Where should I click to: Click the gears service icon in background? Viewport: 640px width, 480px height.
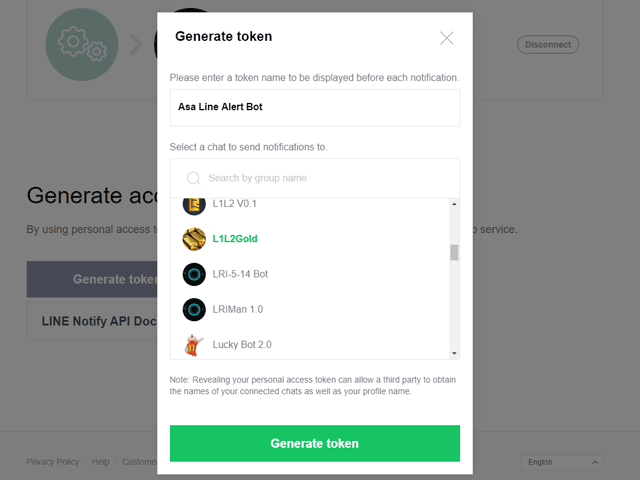tap(82, 44)
